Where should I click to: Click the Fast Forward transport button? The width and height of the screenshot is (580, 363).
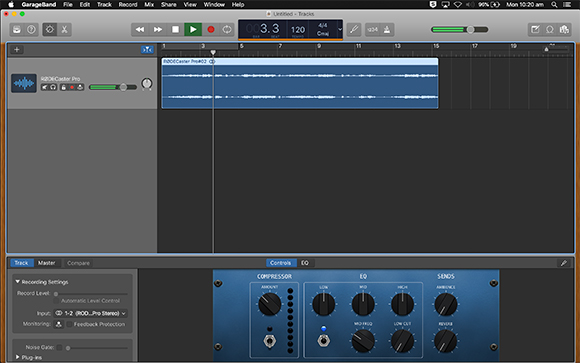(x=158, y=30)
